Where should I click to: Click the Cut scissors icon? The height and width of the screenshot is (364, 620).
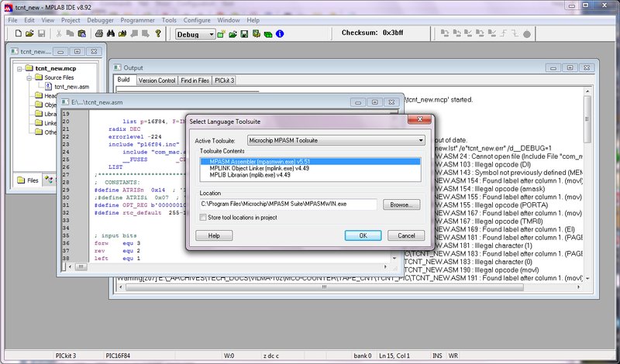59,33
